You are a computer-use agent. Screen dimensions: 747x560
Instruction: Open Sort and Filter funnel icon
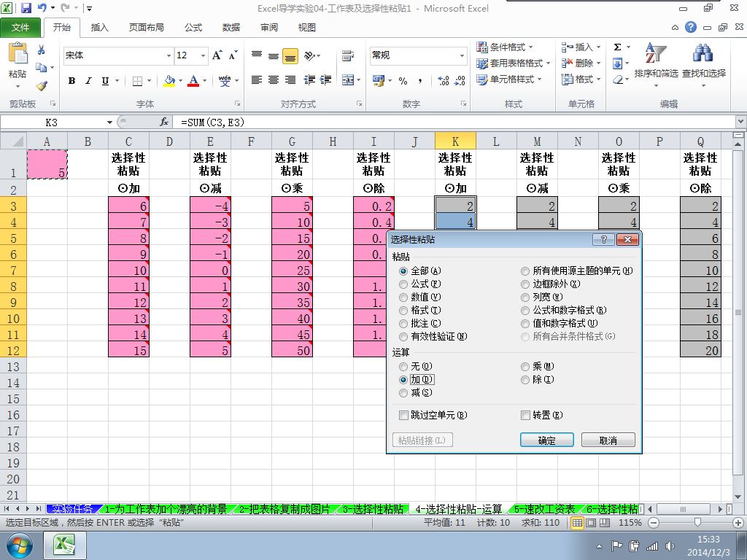tap(656, 53)
